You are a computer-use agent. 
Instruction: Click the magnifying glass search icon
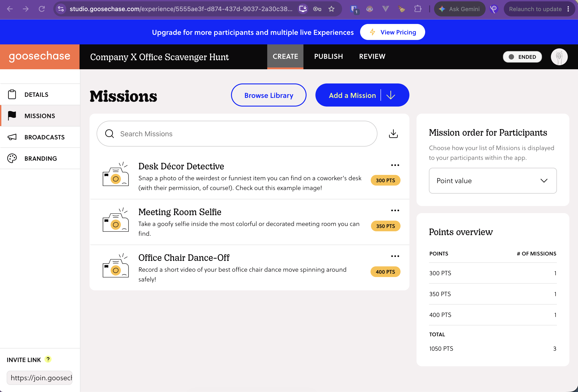point(110,134)
